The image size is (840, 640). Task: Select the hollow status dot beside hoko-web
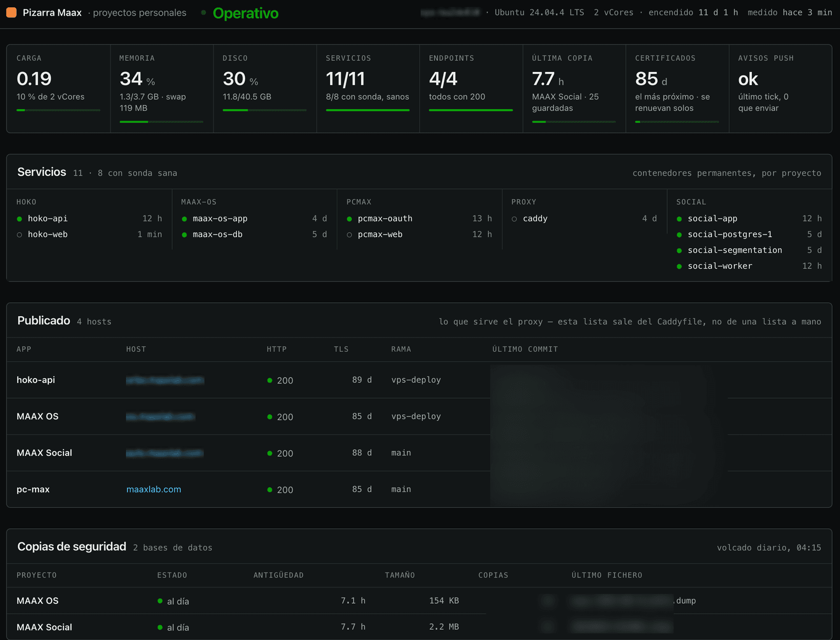(x=19, y=234)
